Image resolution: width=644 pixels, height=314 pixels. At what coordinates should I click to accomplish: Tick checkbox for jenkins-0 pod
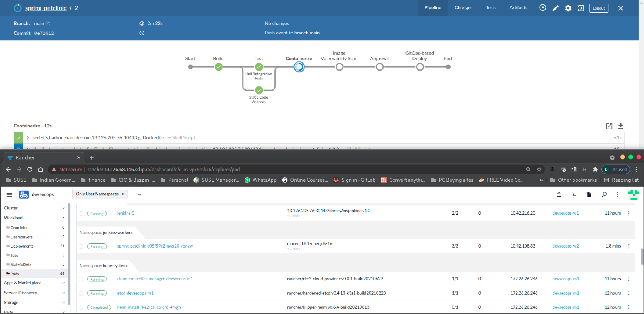coord(81,214)
